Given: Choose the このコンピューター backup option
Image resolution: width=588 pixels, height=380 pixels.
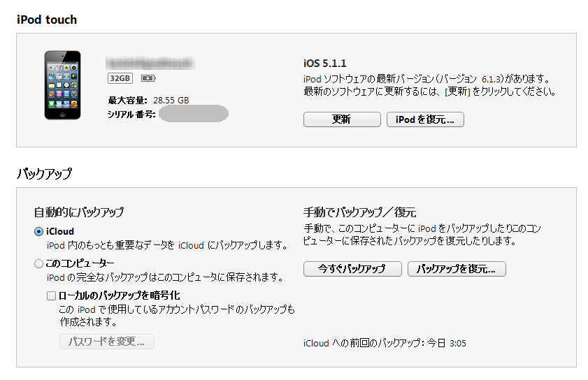Looking at the screenshot, I should pos(38,263).
